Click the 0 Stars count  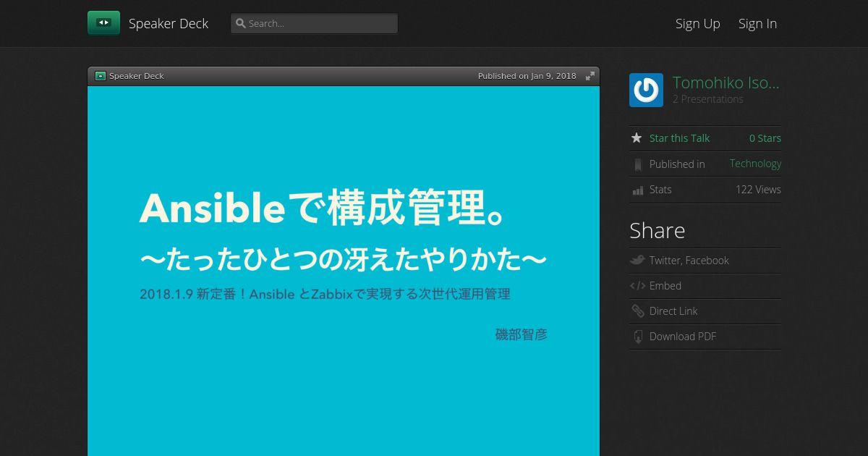tap(765, 138)
